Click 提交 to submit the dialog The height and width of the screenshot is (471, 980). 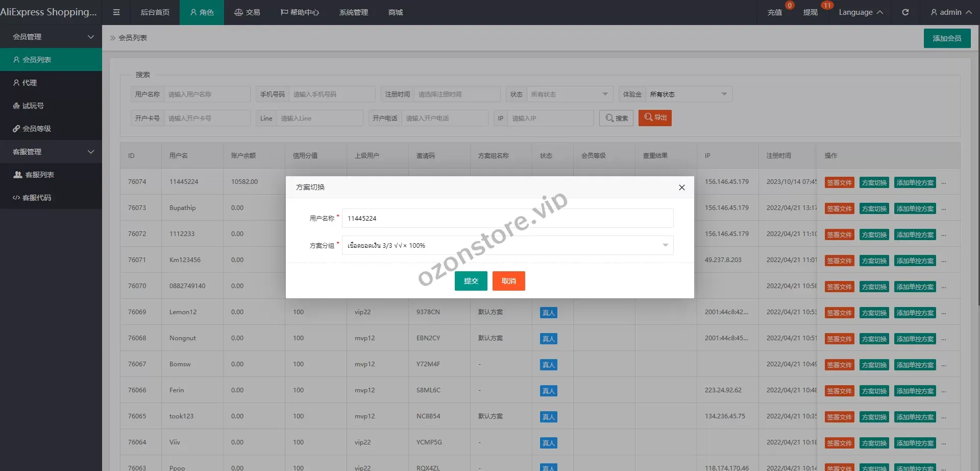[x=471, y=281]
